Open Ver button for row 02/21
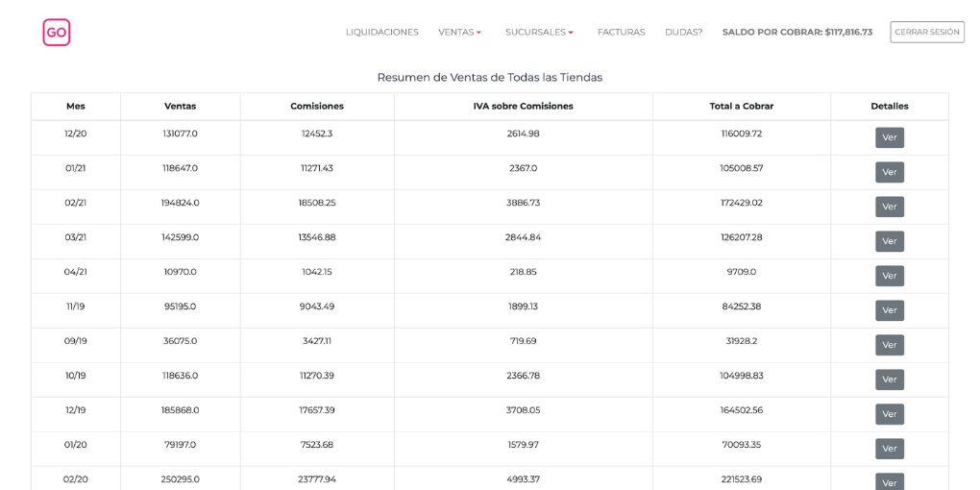 pos(889,207)
